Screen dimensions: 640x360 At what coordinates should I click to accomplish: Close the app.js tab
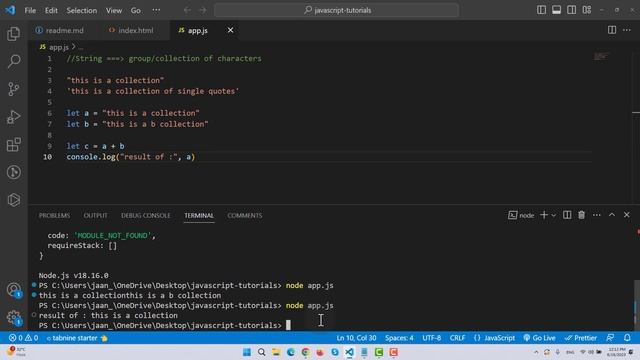(x=231, y=30)
